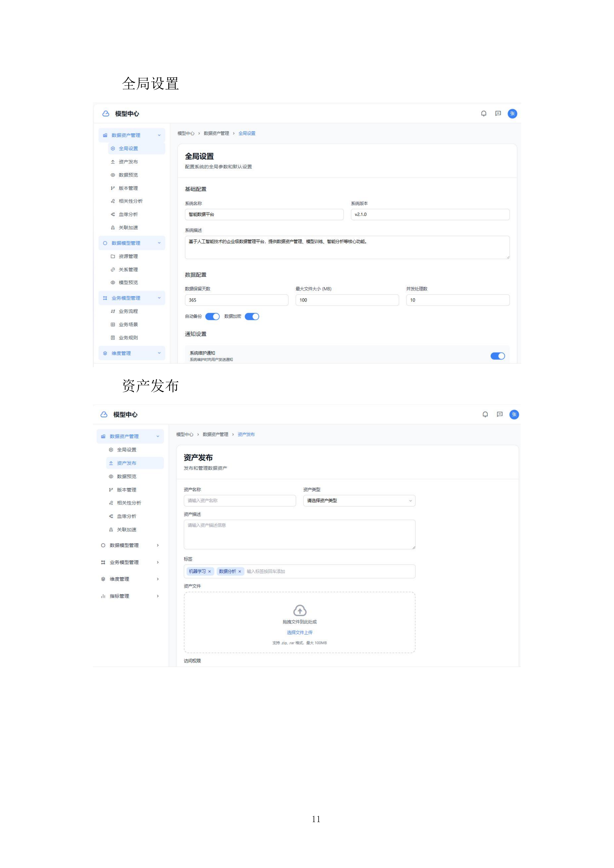614x868 pixels.
Task: Click the cloud upload icon in file dropzone
Action: (300, 610)
